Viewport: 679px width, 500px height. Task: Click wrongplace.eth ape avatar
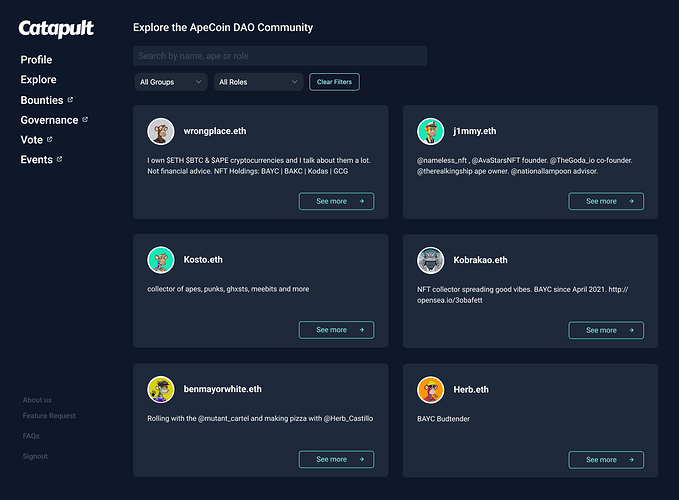[x=161, y=131]
